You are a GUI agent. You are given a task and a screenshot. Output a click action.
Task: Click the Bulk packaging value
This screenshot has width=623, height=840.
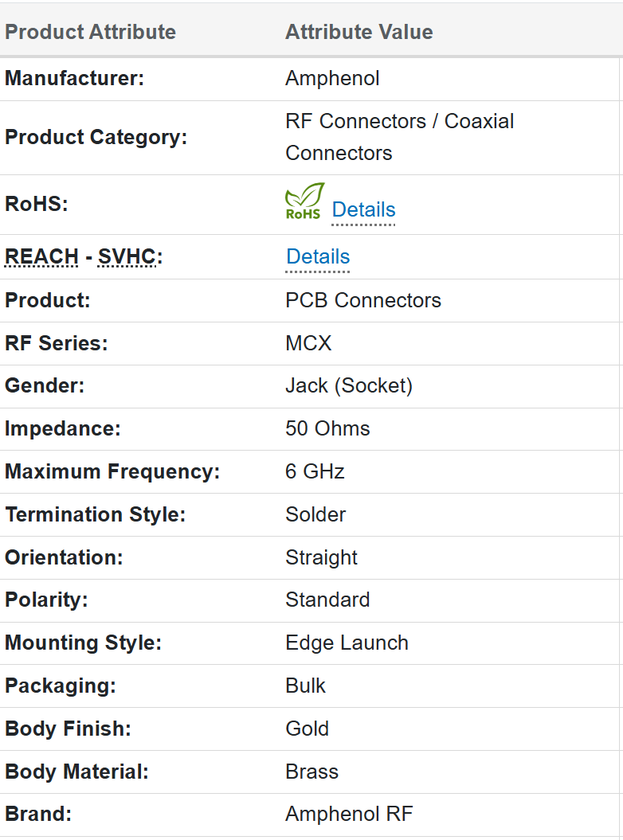[306, 686]
